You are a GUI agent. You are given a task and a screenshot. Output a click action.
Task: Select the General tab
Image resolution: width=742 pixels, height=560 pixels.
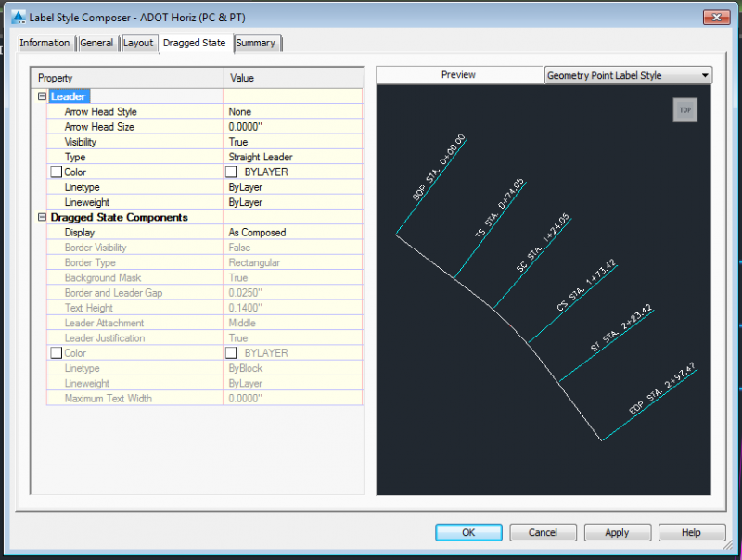click(97, 43)
